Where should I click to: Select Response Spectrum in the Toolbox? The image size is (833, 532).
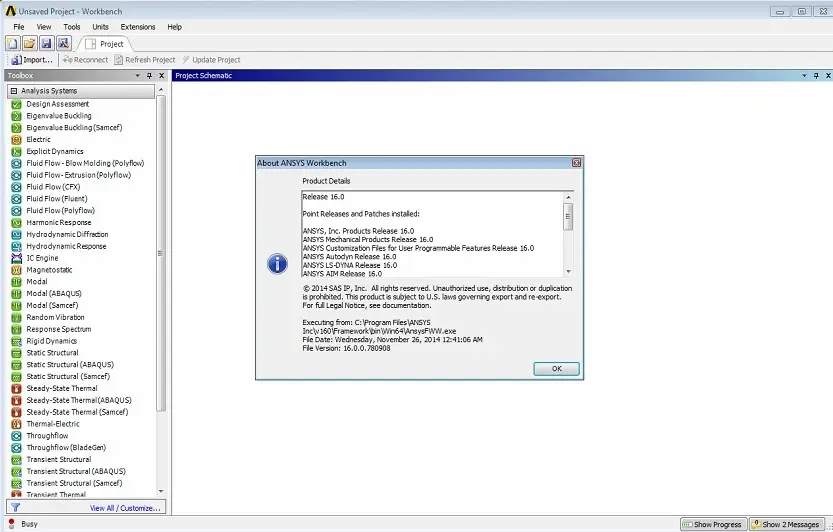(x=59, y=330)
